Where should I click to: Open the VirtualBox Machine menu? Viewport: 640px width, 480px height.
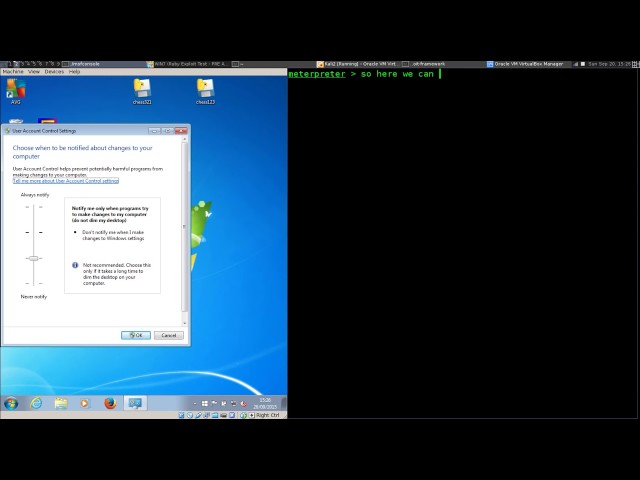(13, 71)
